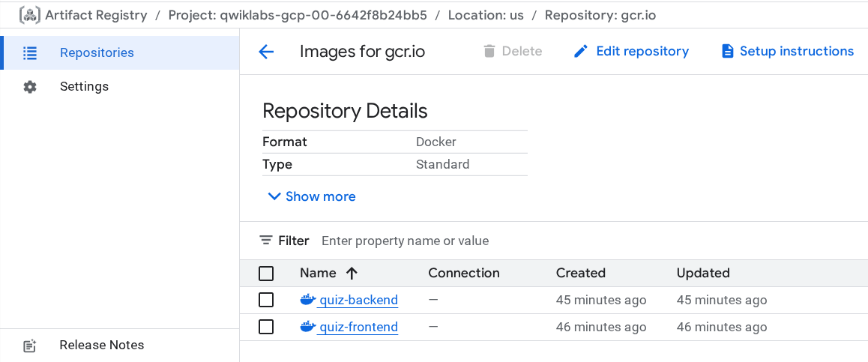
Task: Click quiz-frontend Updated '46 minutes ago'
Action: click(x=722, y=327)
